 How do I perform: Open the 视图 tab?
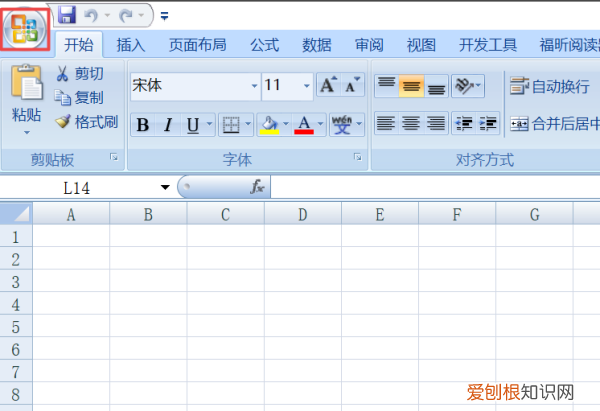coord(421,45)
